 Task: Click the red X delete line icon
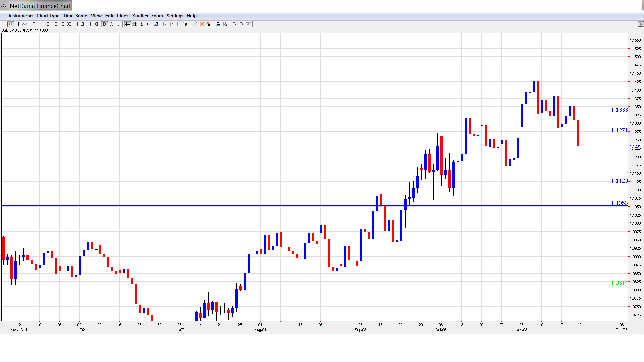[x=202, y=24]
